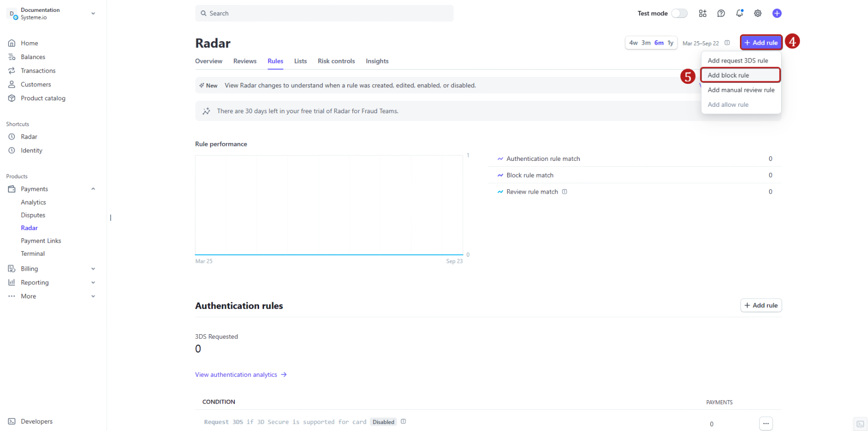Screen dimensions: 868x431
Task: Switch to the Reviews tab
Action: [x=245, y=61]
